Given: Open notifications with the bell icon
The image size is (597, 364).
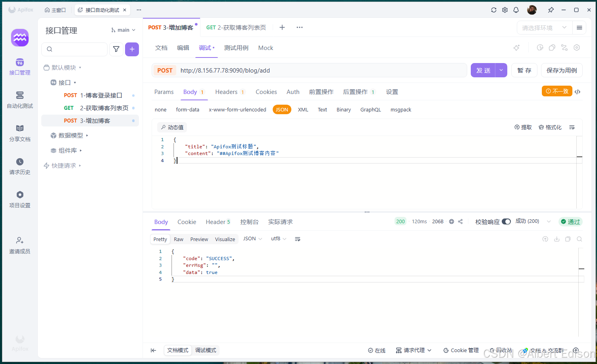Looking at the screenshot, I should 516,10.
